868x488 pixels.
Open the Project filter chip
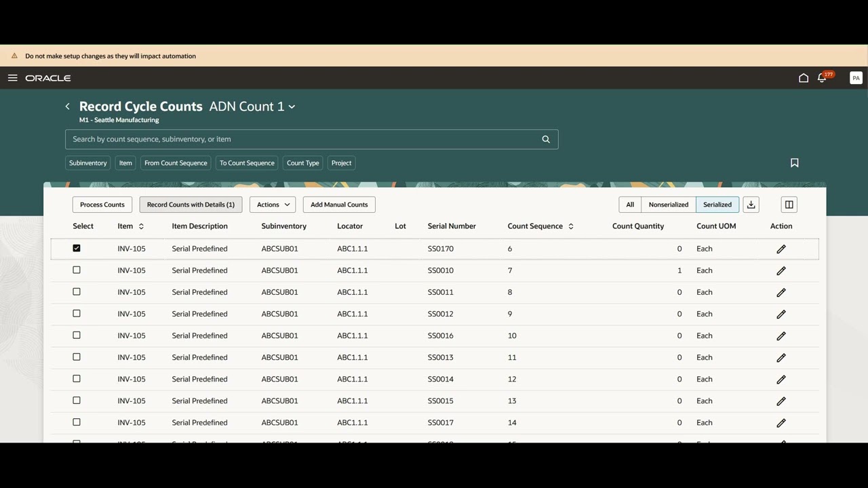(x=341, y=163)
